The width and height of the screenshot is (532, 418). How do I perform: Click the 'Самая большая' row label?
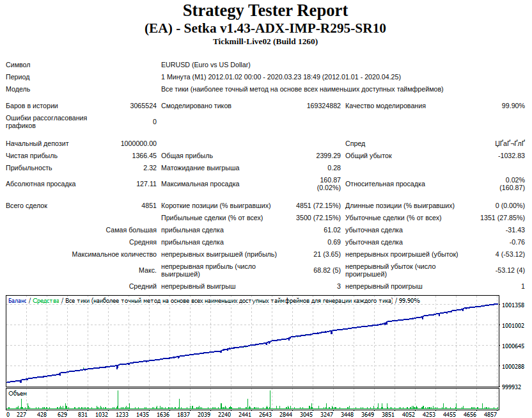coord(131,230)
